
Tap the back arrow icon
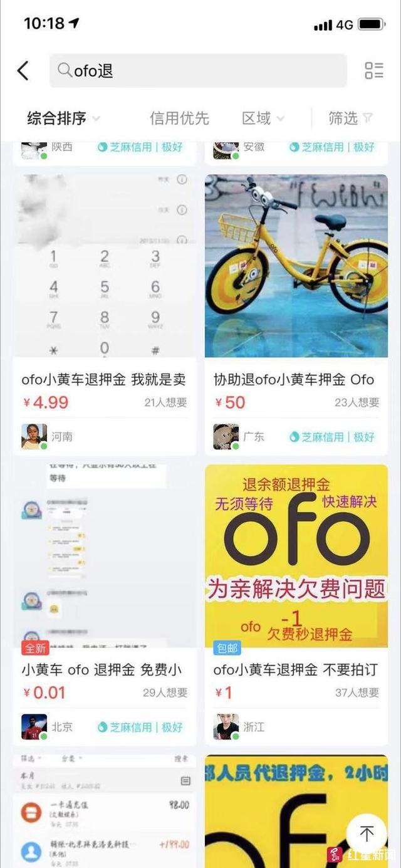coord(23,71)
